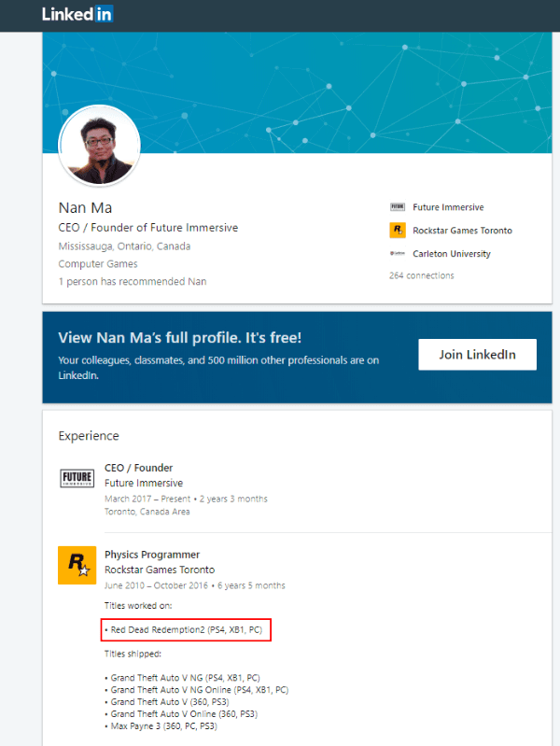Open Rockstar Games logo in Experience section
Image resolution: width=560 pixels, height=746 pixels.
coord(77,565)
